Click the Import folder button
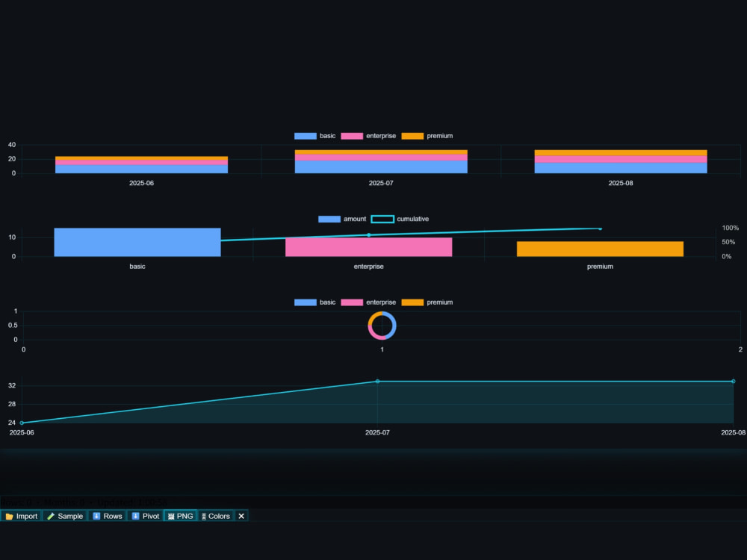747x560 pixels. tap(22, 516)
